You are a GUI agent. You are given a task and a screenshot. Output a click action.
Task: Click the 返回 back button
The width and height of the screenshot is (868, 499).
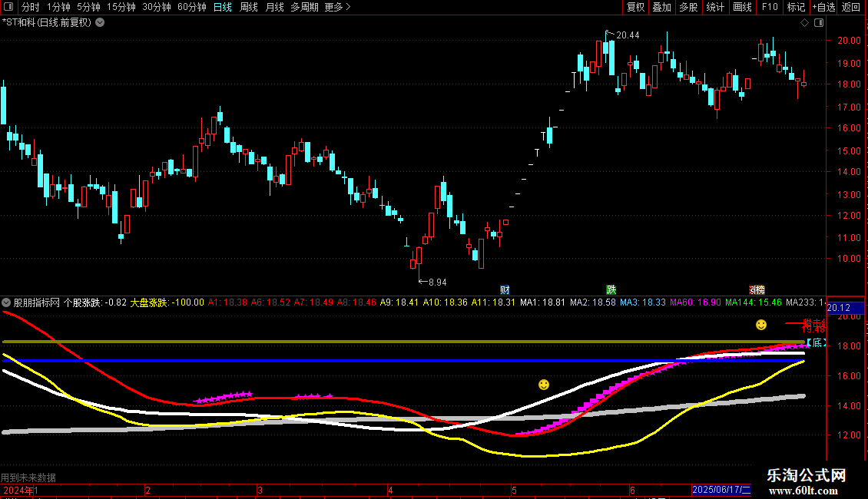(x=851, y=7)
